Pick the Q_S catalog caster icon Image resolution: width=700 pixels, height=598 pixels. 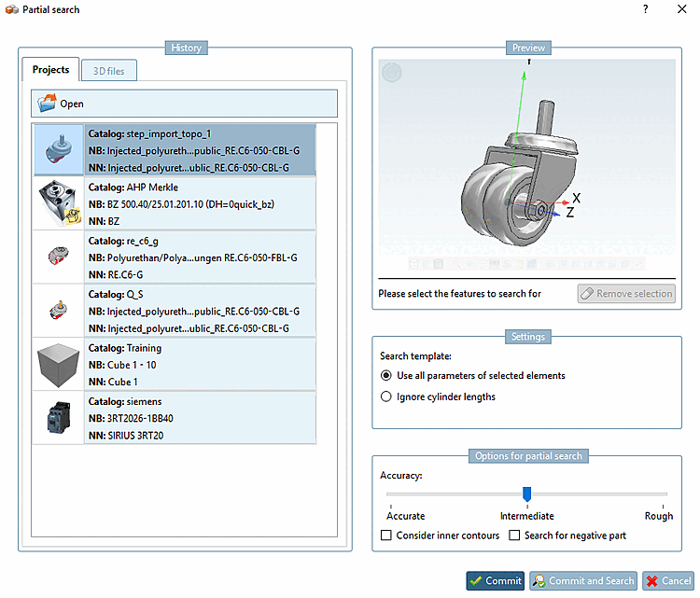click(x=59, y=311)
